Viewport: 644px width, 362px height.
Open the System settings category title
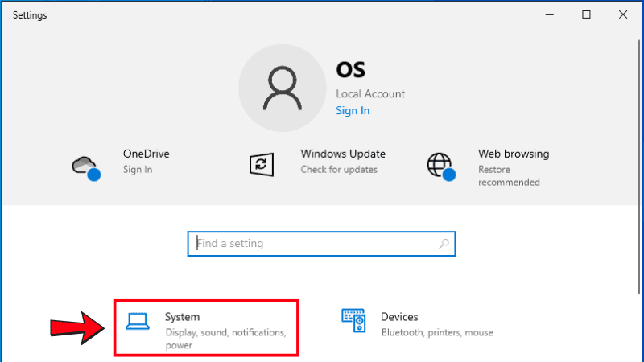[182, 317]
